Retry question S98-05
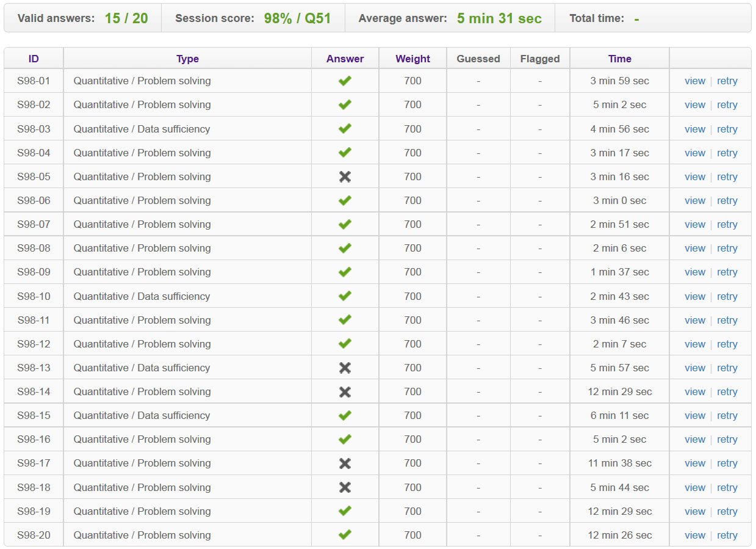 [x=727, y=176]
